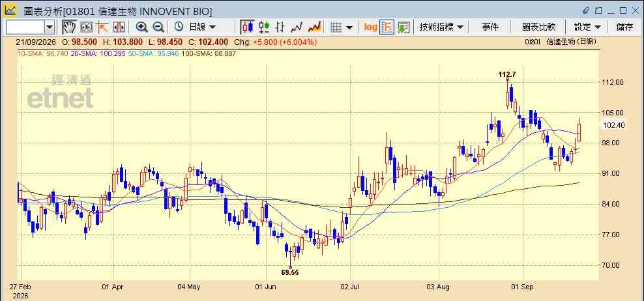Click the 01801 信達生物 (日線) chart title
This screenshot has width=644, height=301.
560,42
